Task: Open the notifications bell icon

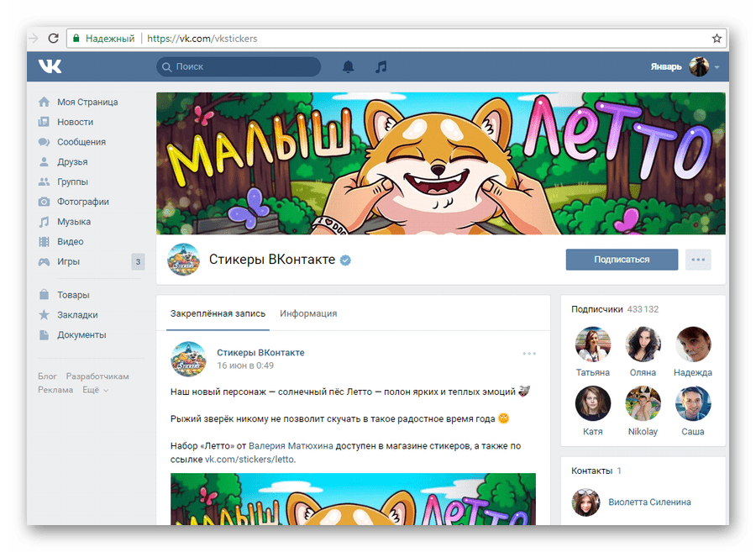Action: (348, 66)
